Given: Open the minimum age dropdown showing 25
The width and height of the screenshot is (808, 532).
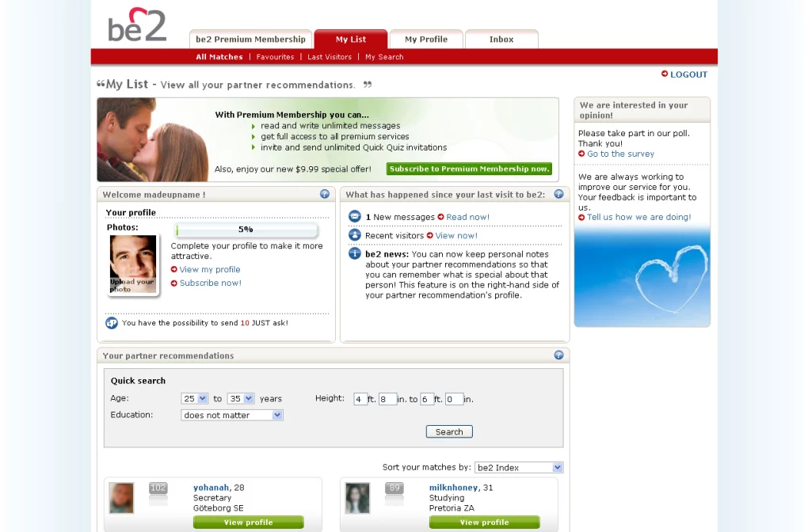Looking at the screenshot, I should [x=194, y=399].
